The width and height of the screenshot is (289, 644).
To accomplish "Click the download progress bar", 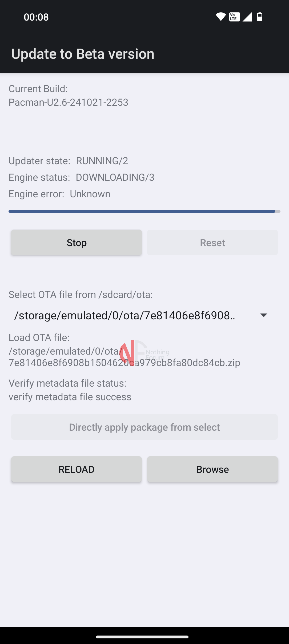I will tap(144, 211).
